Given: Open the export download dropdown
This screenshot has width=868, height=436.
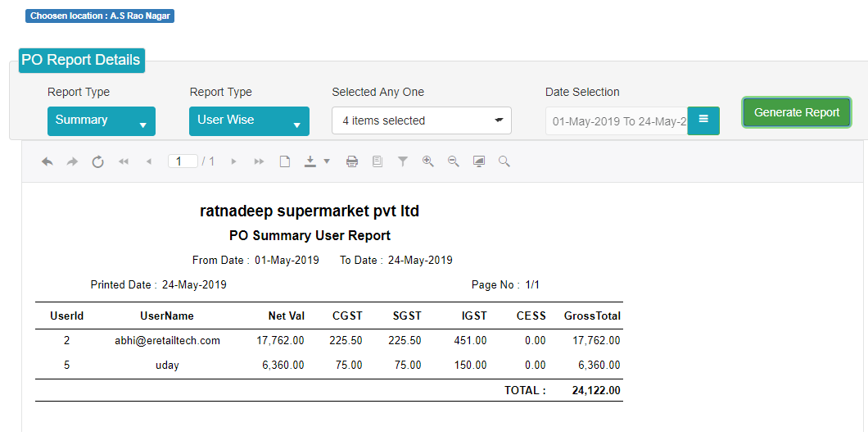Looking at the screenshot, I should click(x=317, y=161).
